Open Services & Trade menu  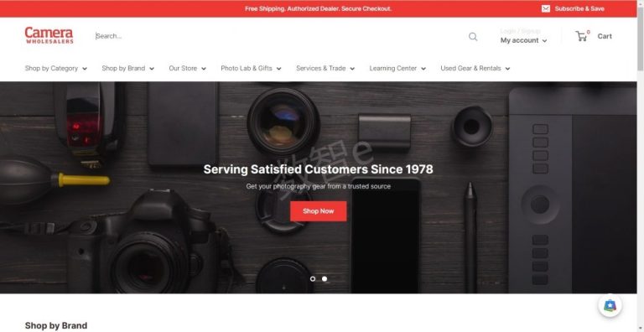pyautogui.click(x=325, y=68)
